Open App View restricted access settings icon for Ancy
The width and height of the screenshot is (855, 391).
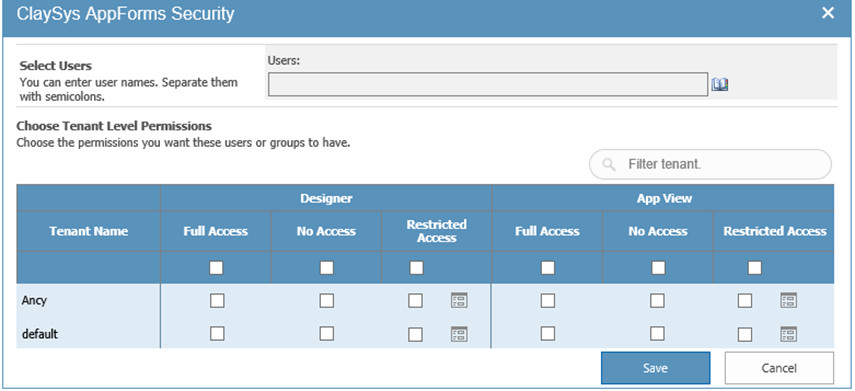788,300
